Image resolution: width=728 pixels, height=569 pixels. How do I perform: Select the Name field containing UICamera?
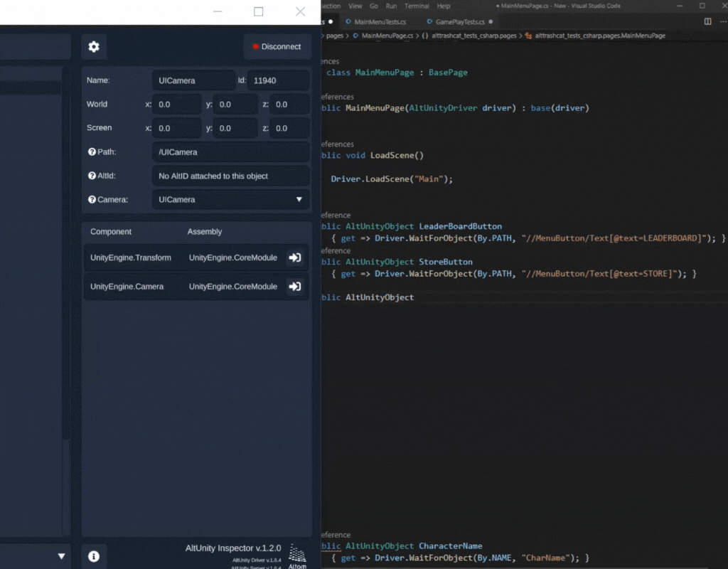(x=193, y=80)
